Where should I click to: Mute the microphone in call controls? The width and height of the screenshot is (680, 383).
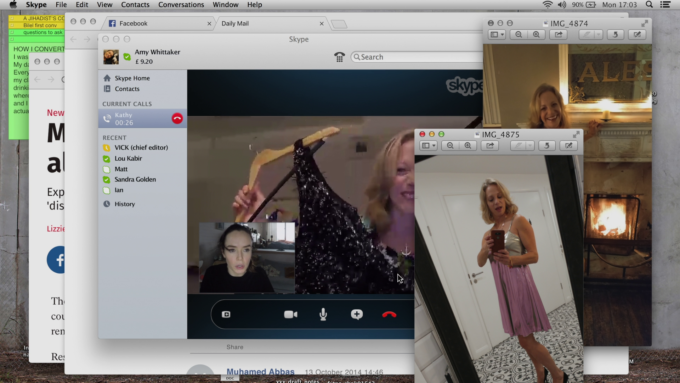(323, 314)
